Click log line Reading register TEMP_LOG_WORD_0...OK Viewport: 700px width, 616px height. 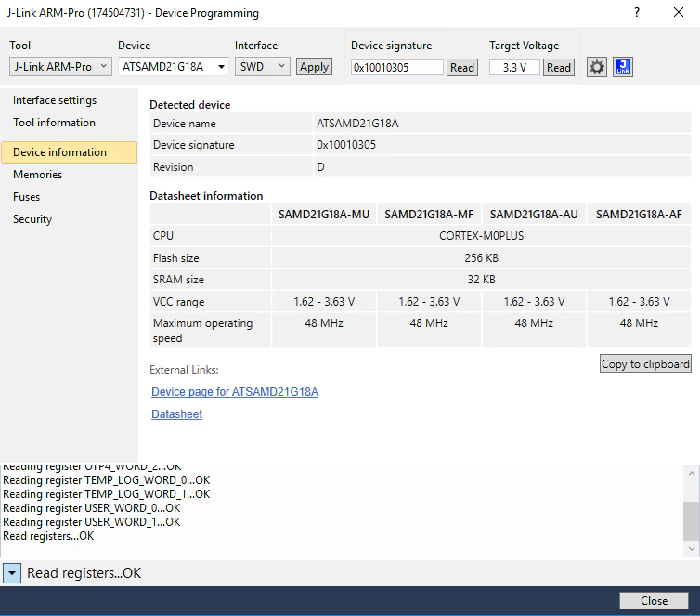[x=106, y=480]
